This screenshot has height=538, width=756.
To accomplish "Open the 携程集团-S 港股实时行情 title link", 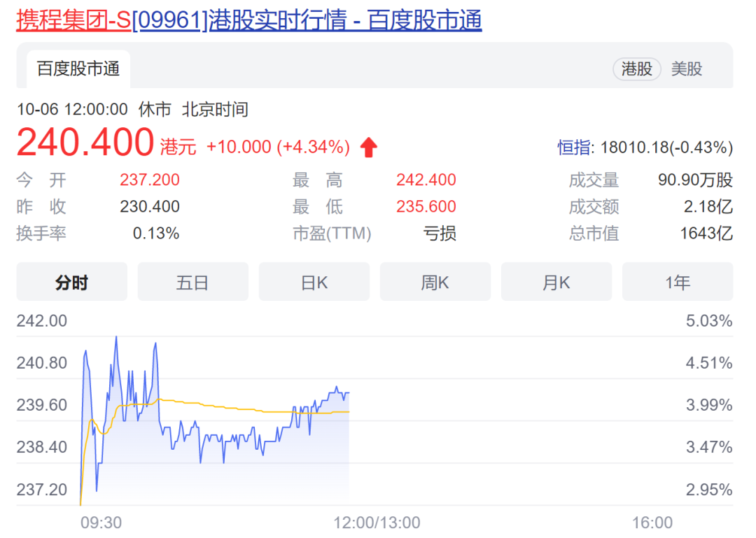I will [248, 20].
